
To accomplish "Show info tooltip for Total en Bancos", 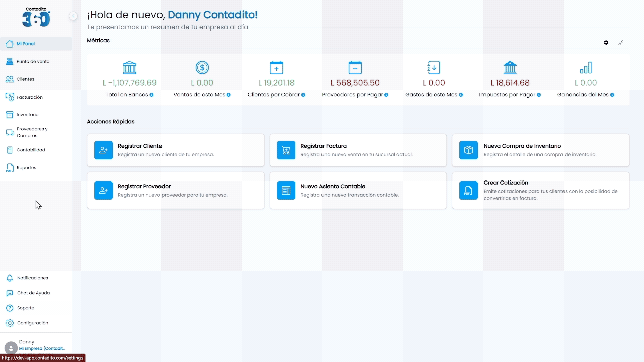I will coord(151,95).
